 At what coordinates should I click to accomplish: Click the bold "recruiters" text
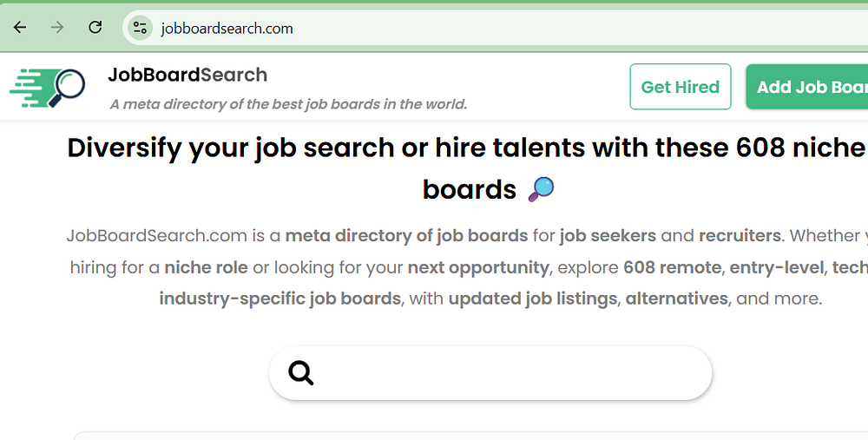[740, 235]
